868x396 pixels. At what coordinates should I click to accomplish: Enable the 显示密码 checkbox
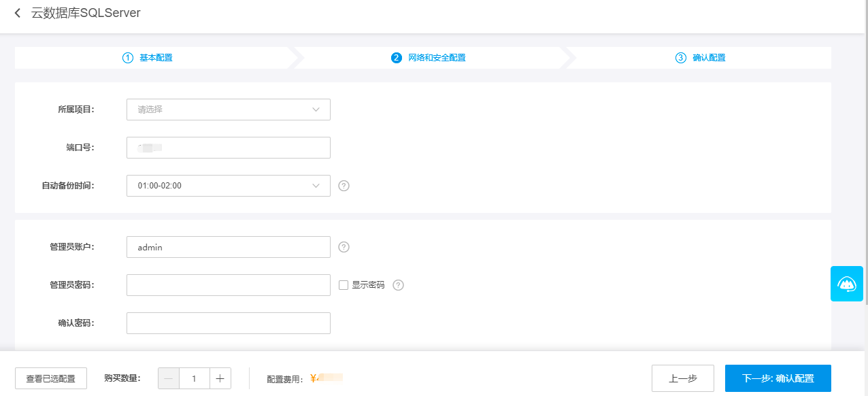(344, 285)
